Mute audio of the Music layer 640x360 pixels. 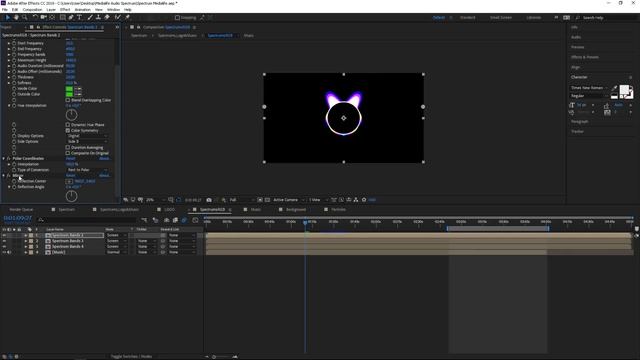click(x=9, y=252)
